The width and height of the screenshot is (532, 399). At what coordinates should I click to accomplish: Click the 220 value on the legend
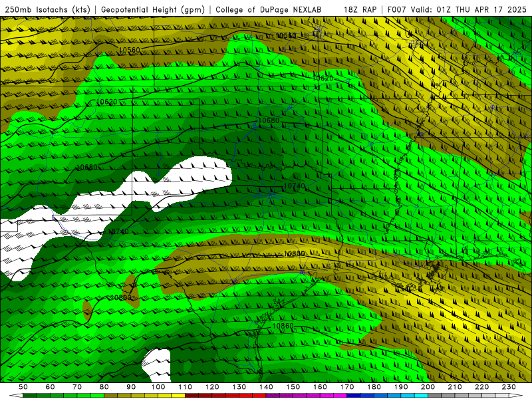click(x=481, y=387)
